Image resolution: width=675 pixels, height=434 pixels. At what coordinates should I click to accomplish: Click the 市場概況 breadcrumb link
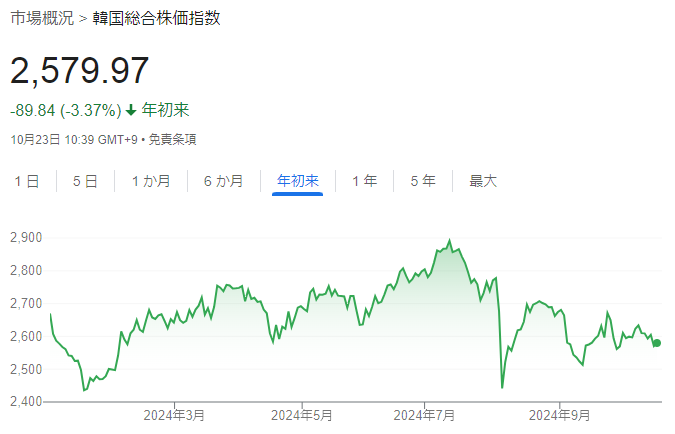[x=40, y=17]
